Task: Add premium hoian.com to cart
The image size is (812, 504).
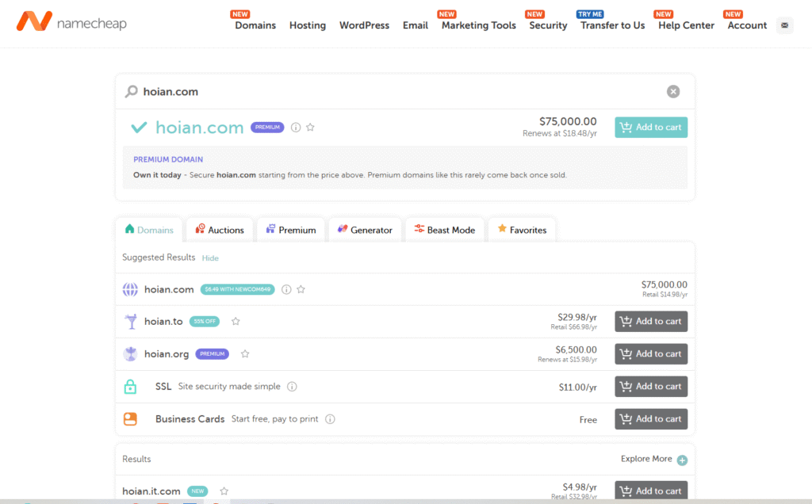Action: (651, 128)
